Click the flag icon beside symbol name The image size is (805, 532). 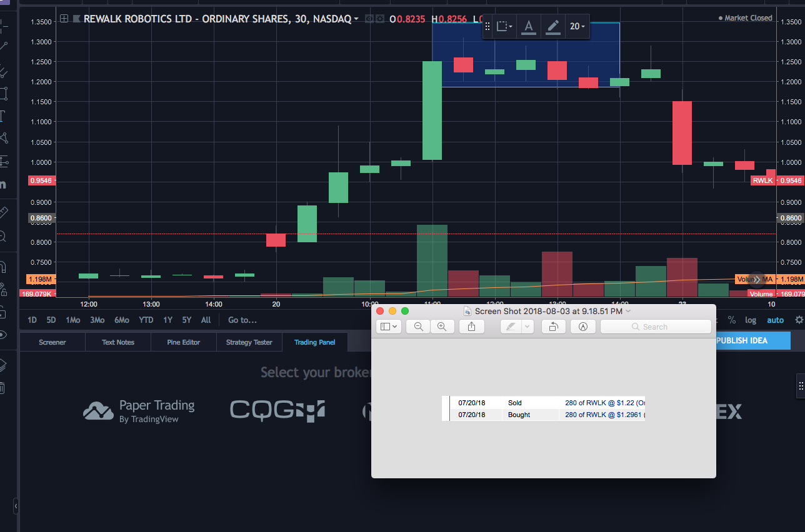tap(77, 19)
